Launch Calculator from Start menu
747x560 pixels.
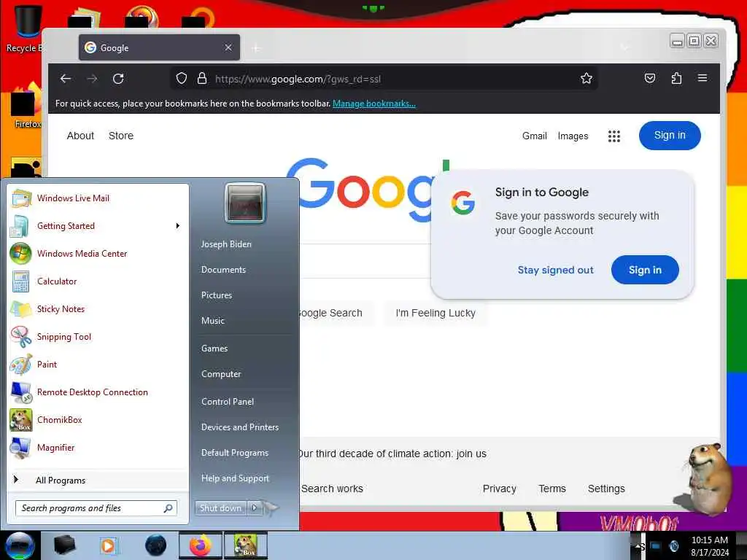(98, 281)
